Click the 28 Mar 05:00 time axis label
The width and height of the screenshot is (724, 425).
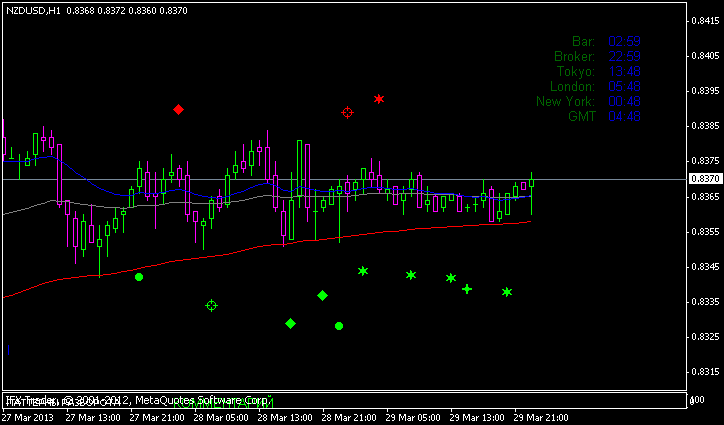tap(223, 417)
